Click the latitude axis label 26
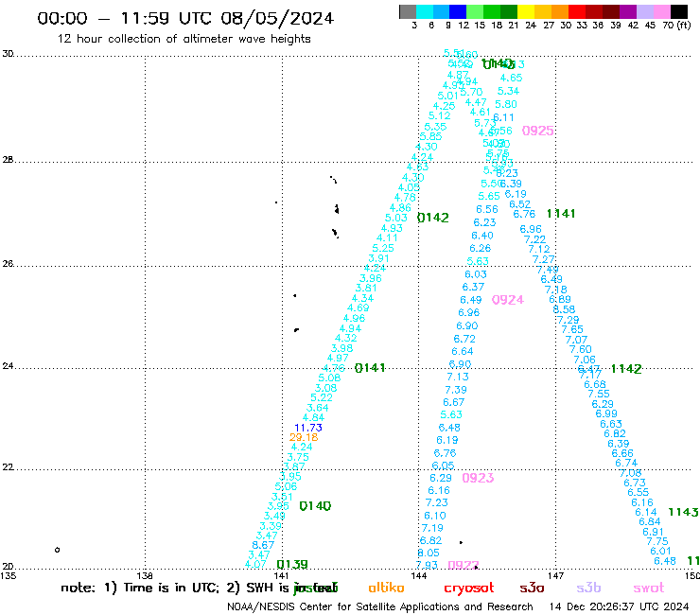Image resolution: width=700 pixels, height=615 pixels. [x=8, y=264]
